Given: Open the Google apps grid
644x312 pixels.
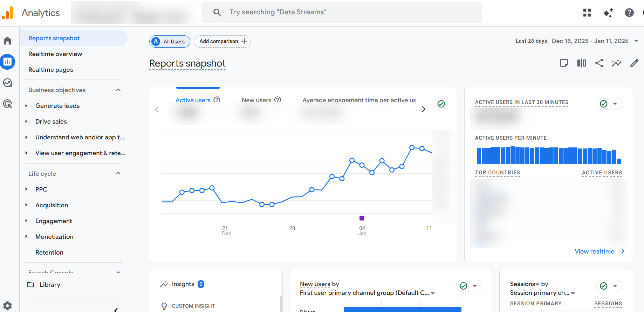Looking at the screenshot, I should coord(587,13).
